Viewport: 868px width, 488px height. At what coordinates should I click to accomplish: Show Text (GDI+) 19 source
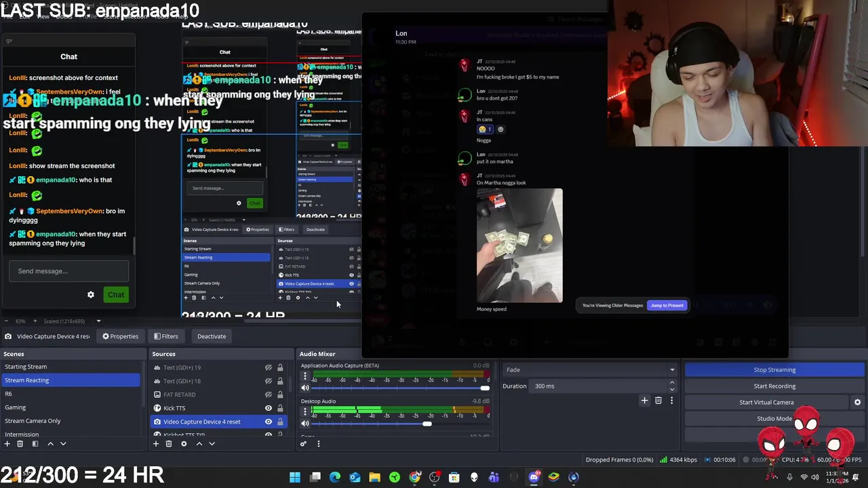269,367
